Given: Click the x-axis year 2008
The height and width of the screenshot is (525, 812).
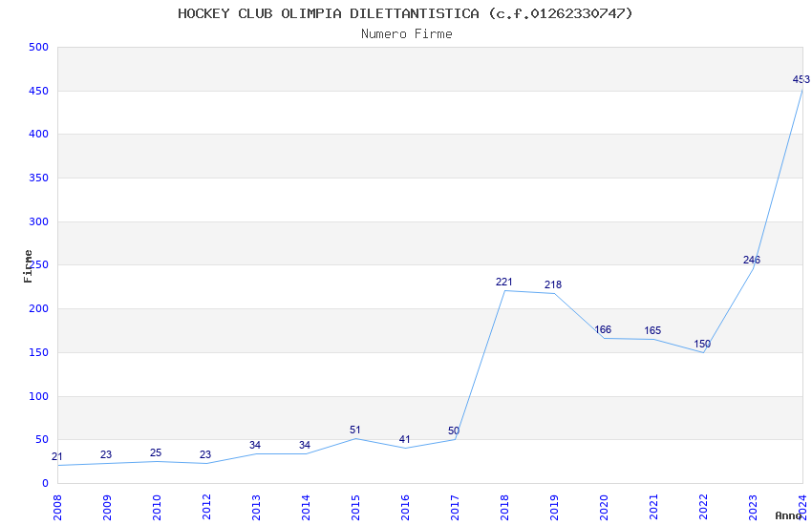Looking at the screenshot, I should tap(57, 508).
